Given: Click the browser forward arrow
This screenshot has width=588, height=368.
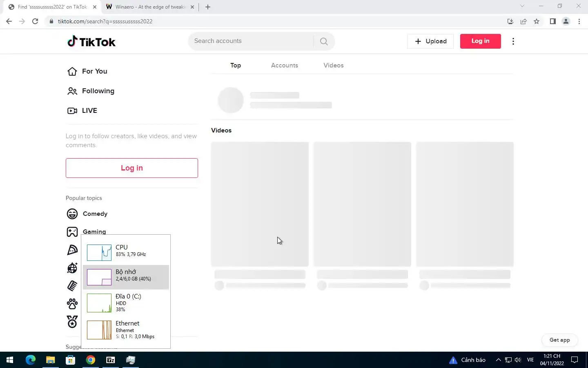Looking at the screenshot, I should [x=22, y=21].
